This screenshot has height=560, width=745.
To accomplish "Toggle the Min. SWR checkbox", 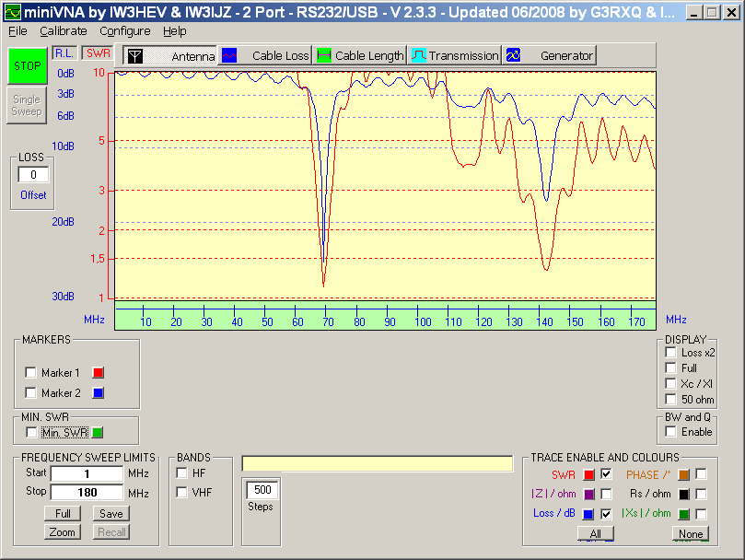I will (x=31, y=433).
